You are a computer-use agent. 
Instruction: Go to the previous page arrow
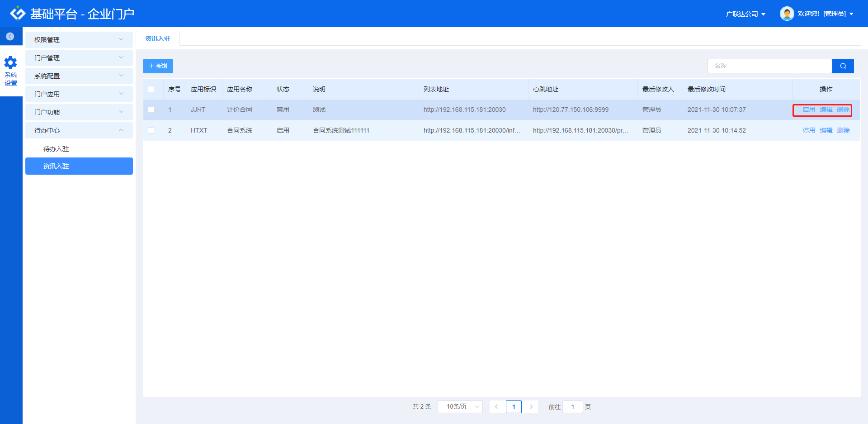point(496,407)
